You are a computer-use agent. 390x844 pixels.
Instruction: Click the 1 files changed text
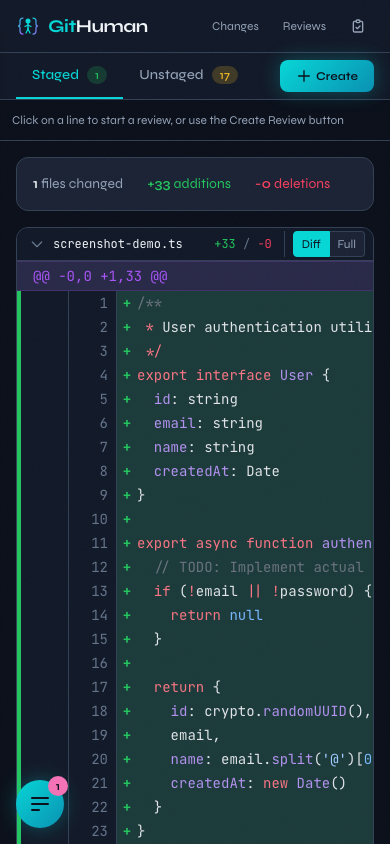pos(77,184)
